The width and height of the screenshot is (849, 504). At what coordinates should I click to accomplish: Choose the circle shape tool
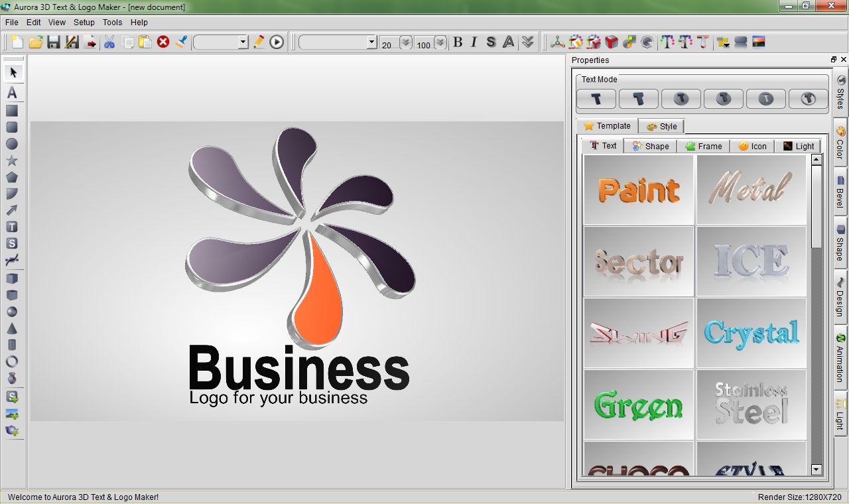pyautogui.click(x=12, y=144)
